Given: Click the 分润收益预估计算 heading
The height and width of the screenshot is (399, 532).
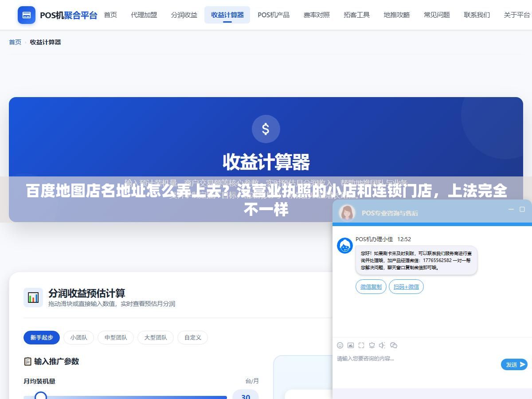Looking at the screenshot, I should coord(87,293).
